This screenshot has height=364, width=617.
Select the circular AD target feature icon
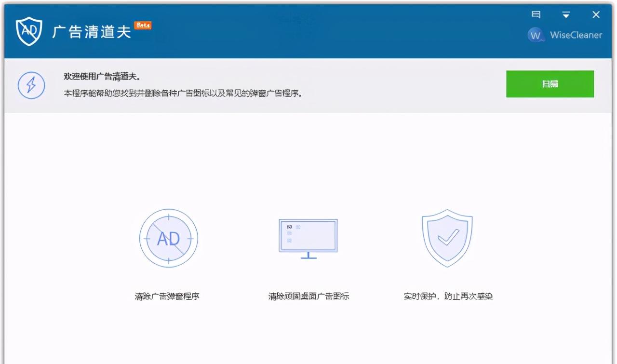169,238
